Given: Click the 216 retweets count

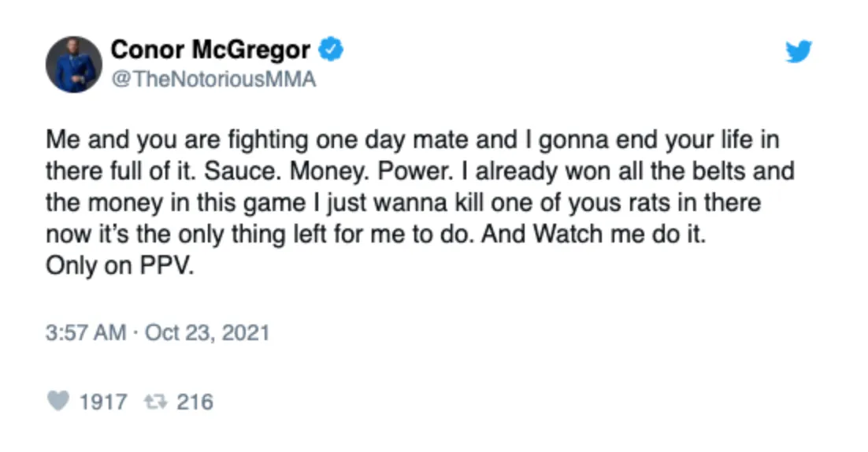Looking at the screenshot, I should pyautogui.click(x=195, y=402).
